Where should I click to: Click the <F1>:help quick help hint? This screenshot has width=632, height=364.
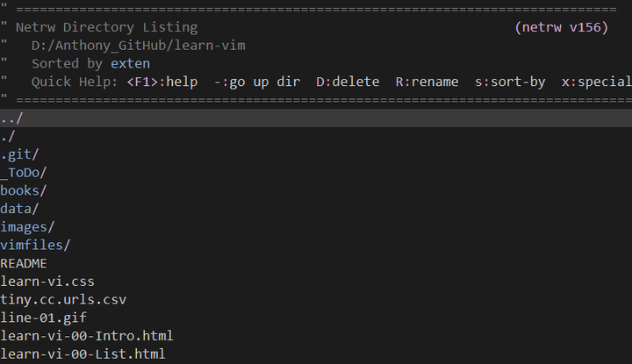click(162, 82)
